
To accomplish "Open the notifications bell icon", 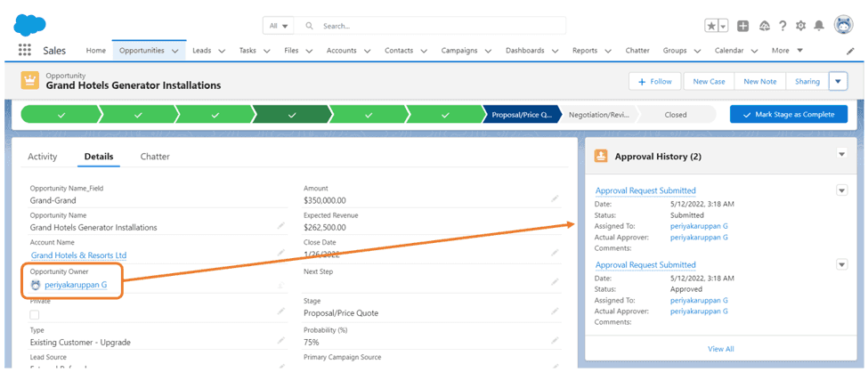I will click(819, 26).
